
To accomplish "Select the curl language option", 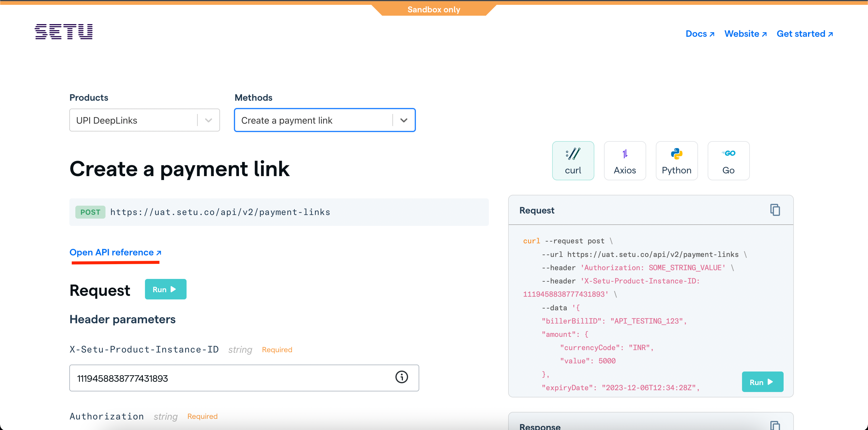I will click(x=573, y=161).
